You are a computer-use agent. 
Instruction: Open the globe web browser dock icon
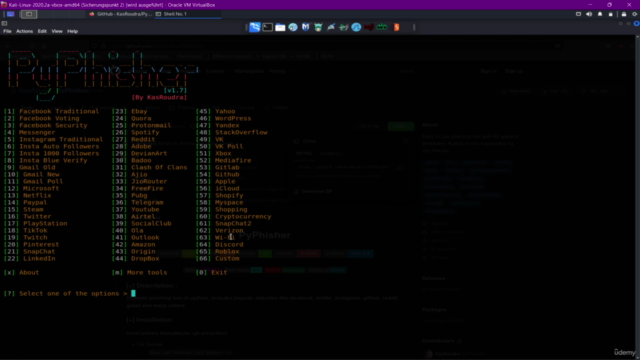pos(293,27)
